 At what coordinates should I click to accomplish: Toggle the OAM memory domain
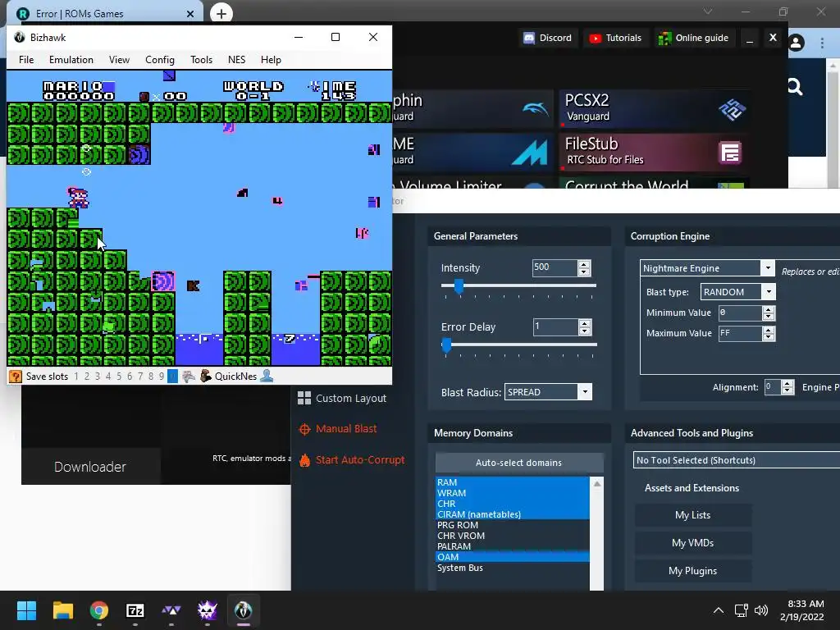[513, 557]
